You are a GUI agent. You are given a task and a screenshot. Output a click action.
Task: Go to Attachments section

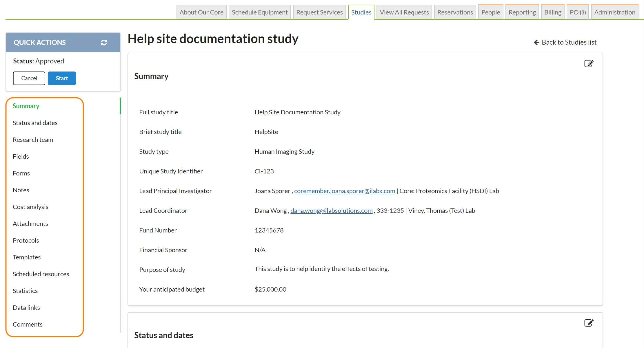point(30,224)
